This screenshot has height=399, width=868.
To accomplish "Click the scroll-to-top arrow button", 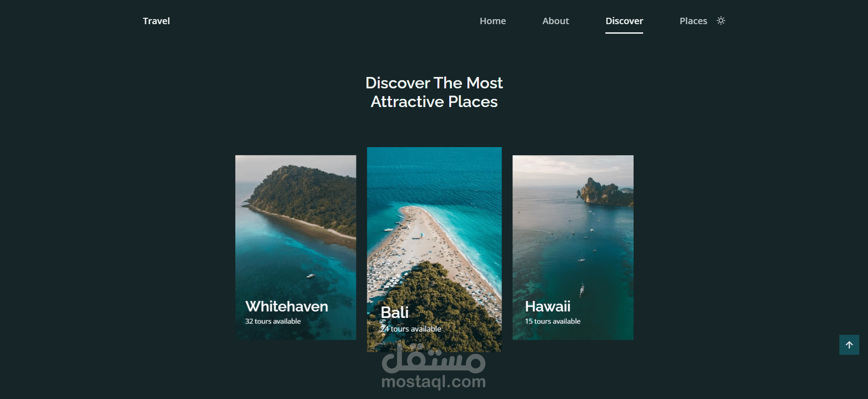I will point(849,345).
